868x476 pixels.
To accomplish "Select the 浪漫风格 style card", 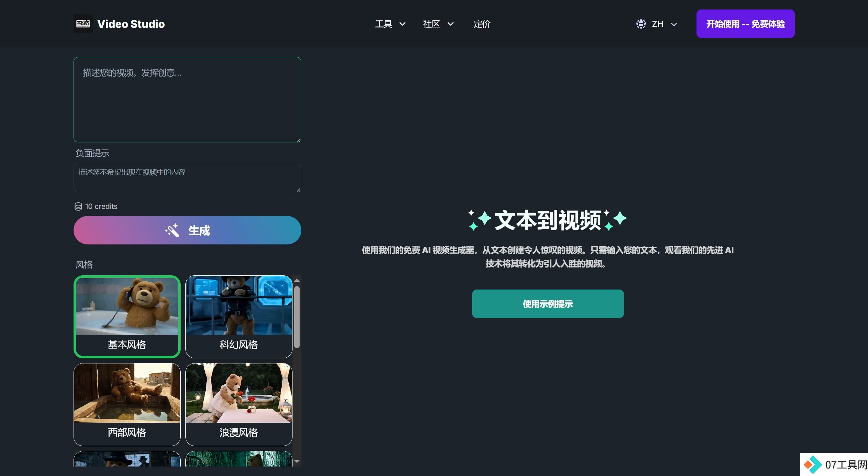I will pos(239,404).
